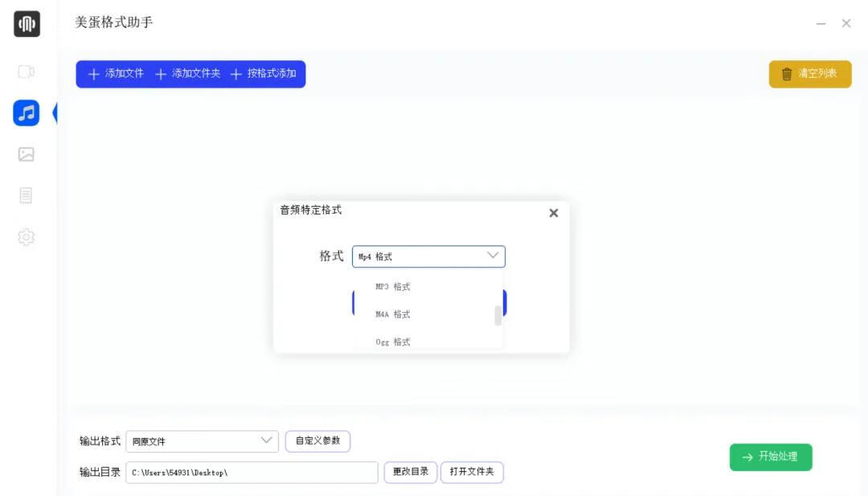Open 自定义参数 custom parameters
Screen dimensions: 868x496
click(x=317, y=441)
